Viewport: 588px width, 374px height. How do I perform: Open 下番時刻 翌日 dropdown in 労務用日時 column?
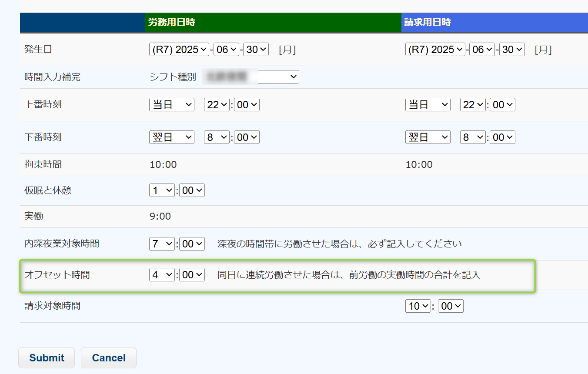171,137
